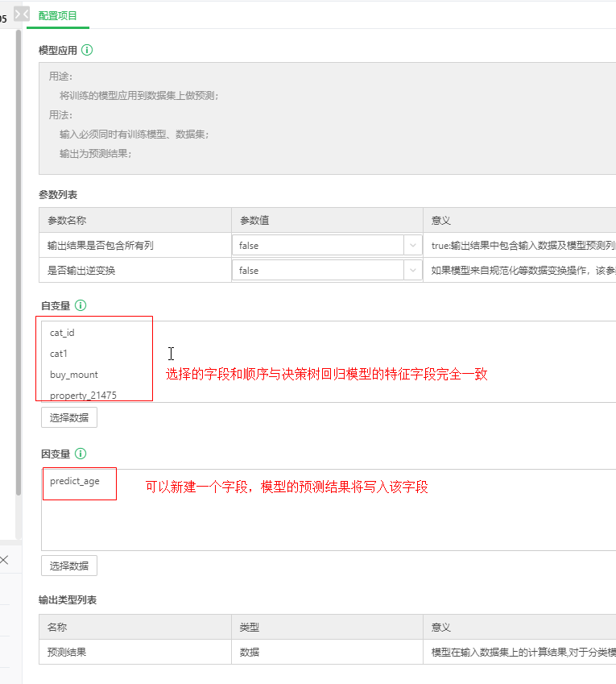The height and width of the screenshot is (684, 616).
Task: Click the 参数名称 column header
Action: 67,220
